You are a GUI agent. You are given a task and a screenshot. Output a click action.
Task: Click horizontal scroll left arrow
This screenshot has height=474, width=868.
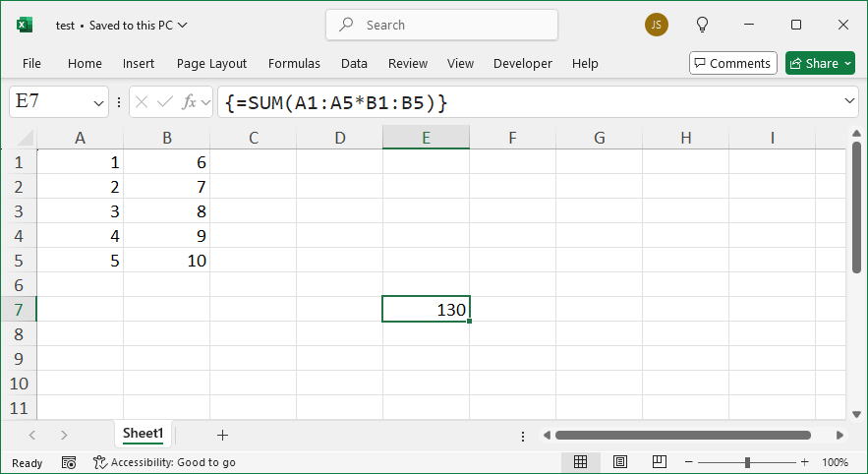coord(547,436)
